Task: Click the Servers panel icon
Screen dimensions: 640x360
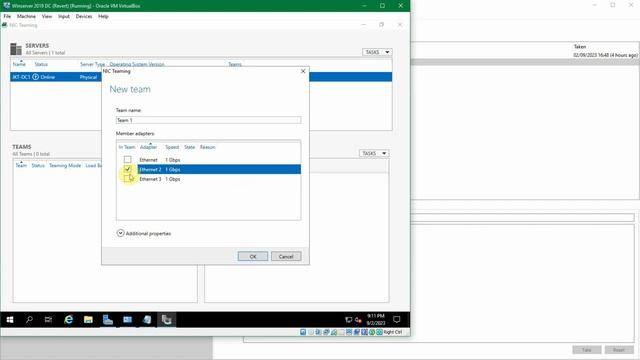Action: click(x=16, y=49)
